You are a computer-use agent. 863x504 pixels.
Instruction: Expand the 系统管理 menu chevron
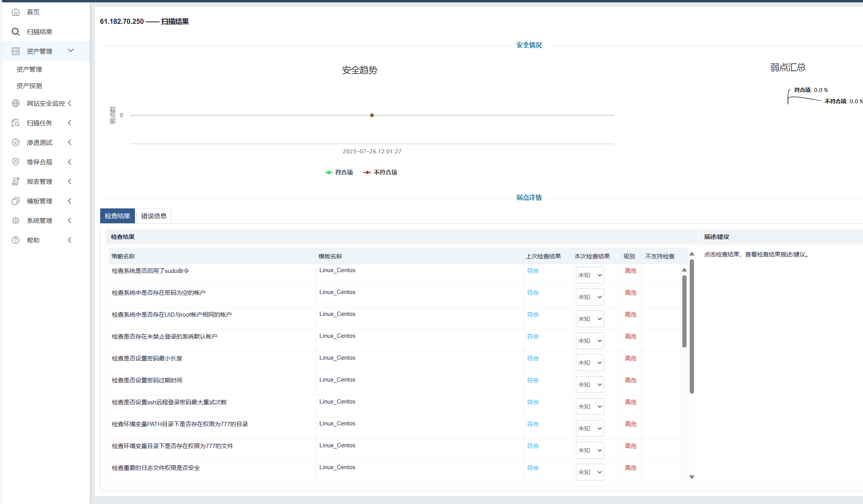point(70,221)
